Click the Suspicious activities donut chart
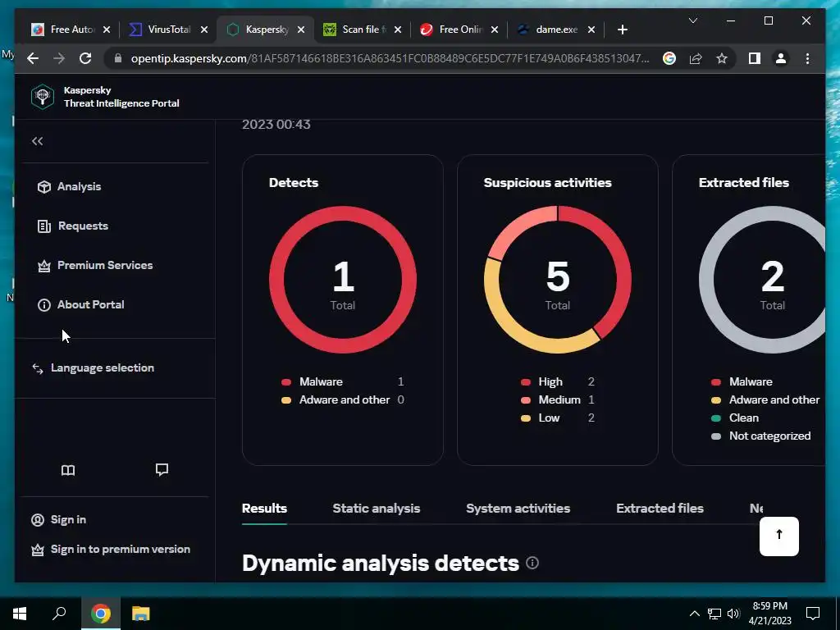This screenshot has width=840, height=630. tap(558, 280)
